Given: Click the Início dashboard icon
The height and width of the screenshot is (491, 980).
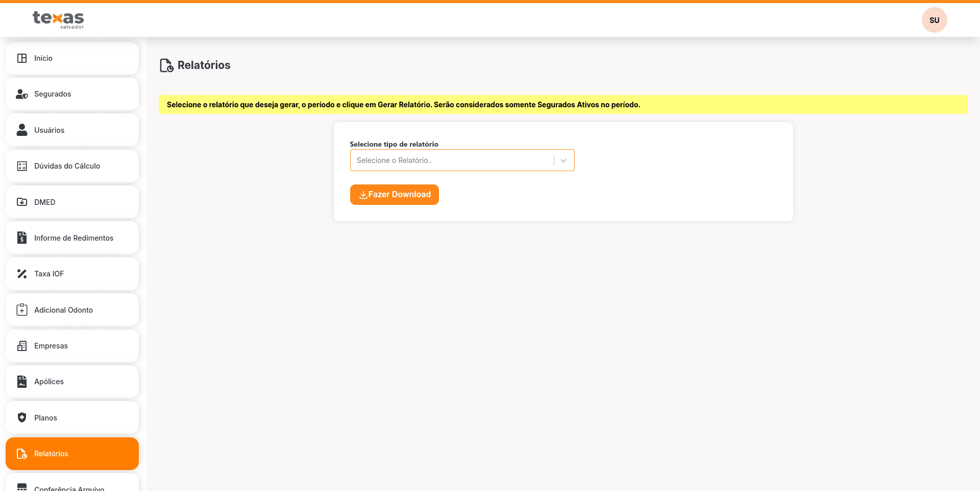Looking at the screenshot, I should point(22,58).
